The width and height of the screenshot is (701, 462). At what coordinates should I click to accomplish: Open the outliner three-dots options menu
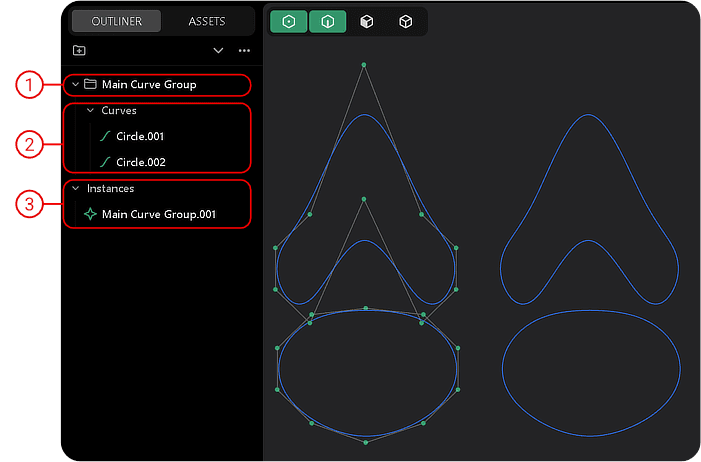coord(244,50)
